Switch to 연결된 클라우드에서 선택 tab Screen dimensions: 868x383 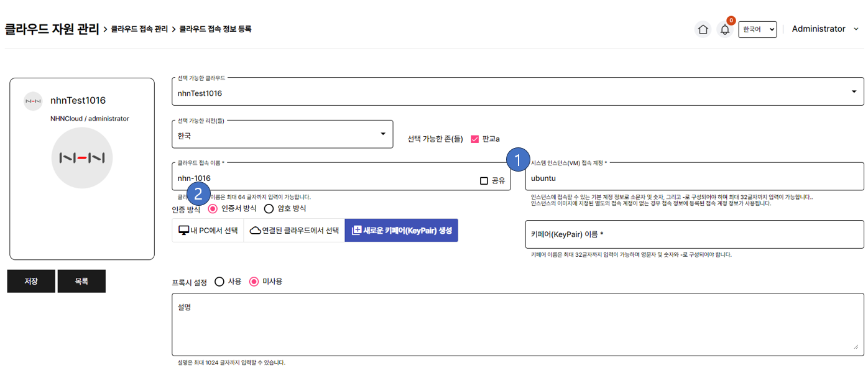point(294,230)
